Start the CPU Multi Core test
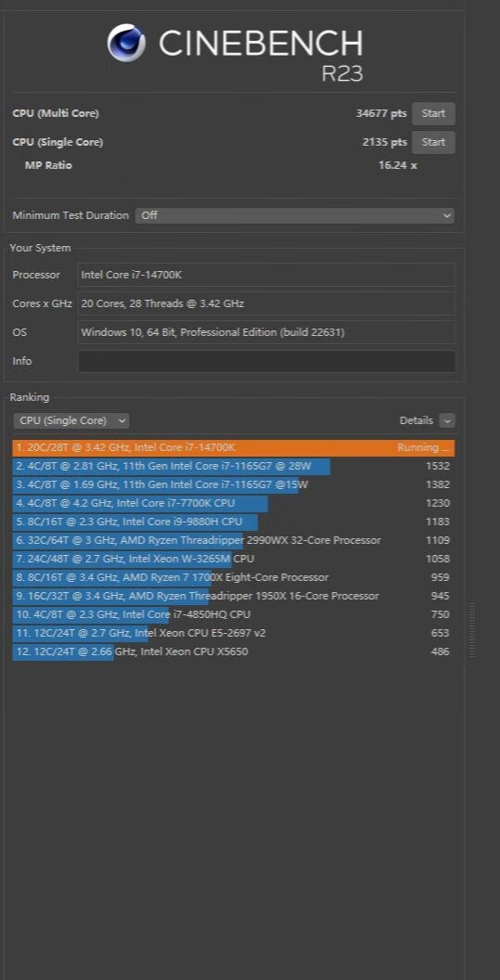Image resolution: width=500 pixels, height=980 pixels. (x=433, y=114)
